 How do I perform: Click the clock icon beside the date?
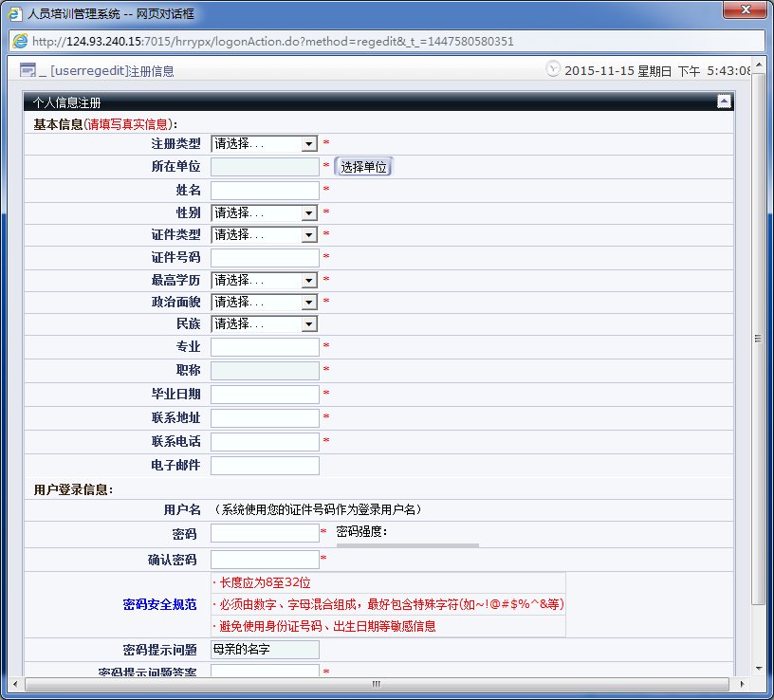click(x=554, y=69)
